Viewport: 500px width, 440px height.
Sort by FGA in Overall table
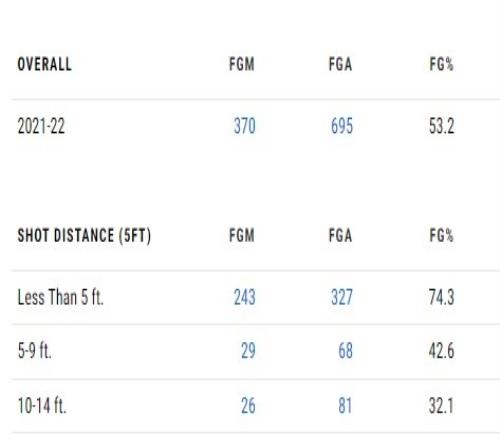coord(340,64)
